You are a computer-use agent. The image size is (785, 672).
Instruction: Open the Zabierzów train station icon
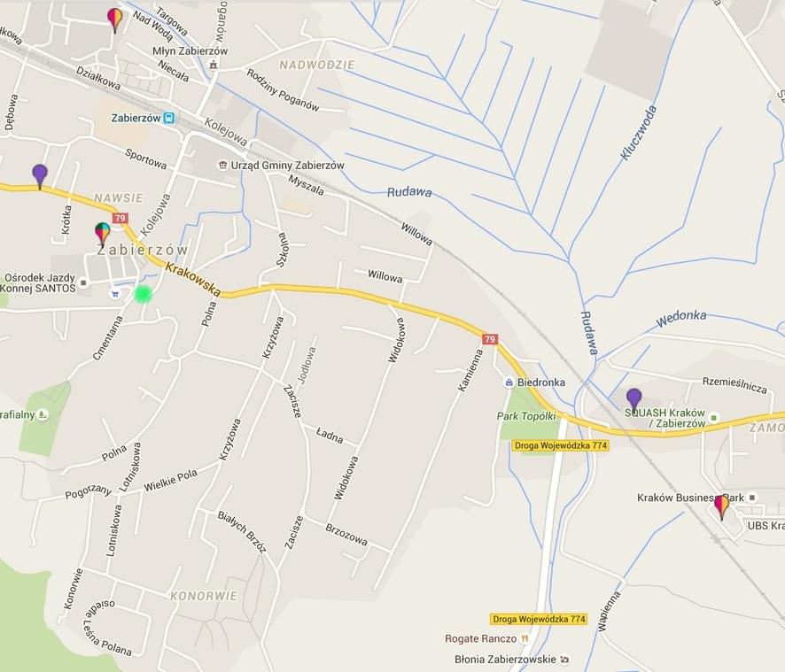point(170,118)
